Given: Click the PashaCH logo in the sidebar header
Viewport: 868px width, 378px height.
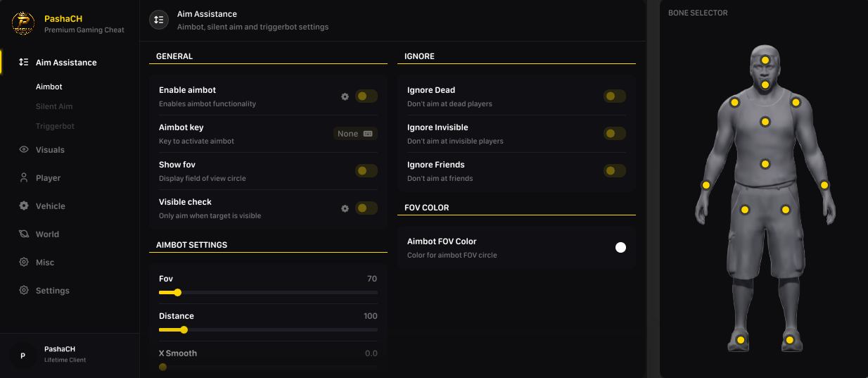Looking at the screenshot, I should click(x=23, y=24).
